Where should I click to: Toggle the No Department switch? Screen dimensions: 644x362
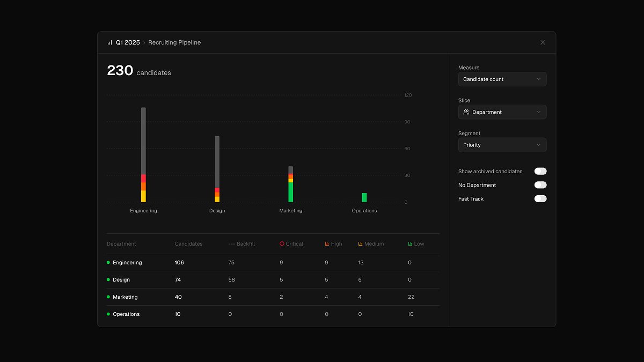[x=540, y=185]
